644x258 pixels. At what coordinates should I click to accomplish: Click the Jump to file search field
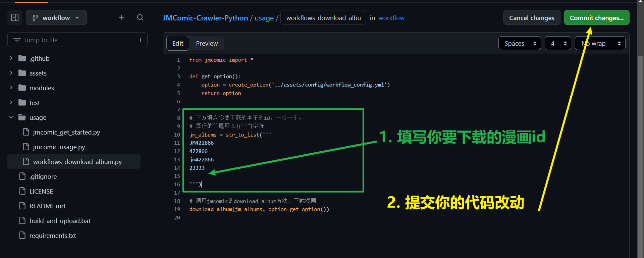tap(77, 40)
